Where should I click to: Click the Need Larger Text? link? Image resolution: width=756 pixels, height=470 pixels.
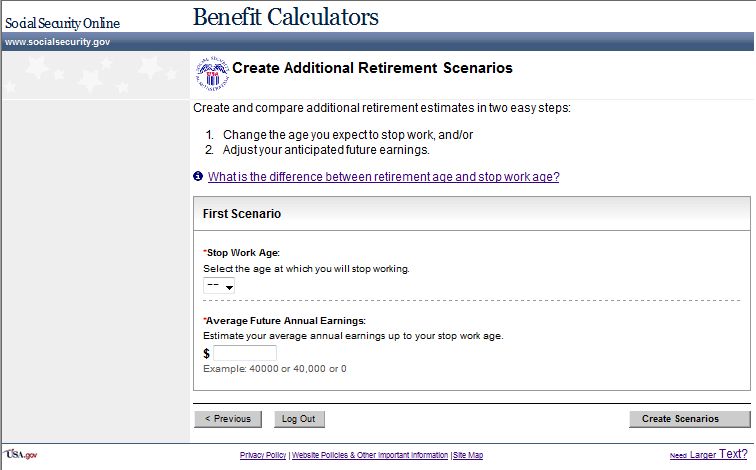708,454
